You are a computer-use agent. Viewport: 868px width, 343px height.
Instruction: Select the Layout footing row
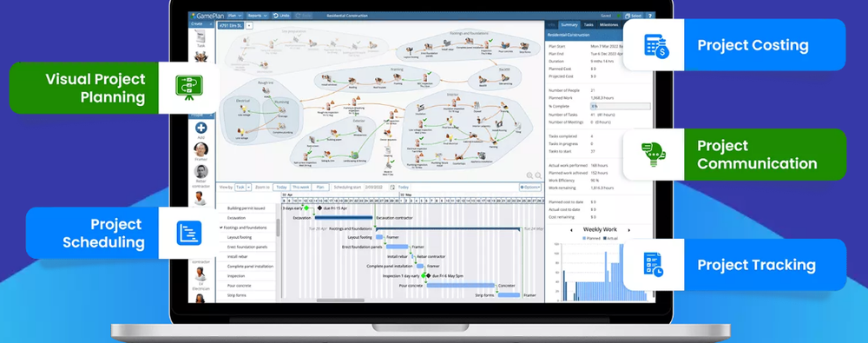(247, 237)
